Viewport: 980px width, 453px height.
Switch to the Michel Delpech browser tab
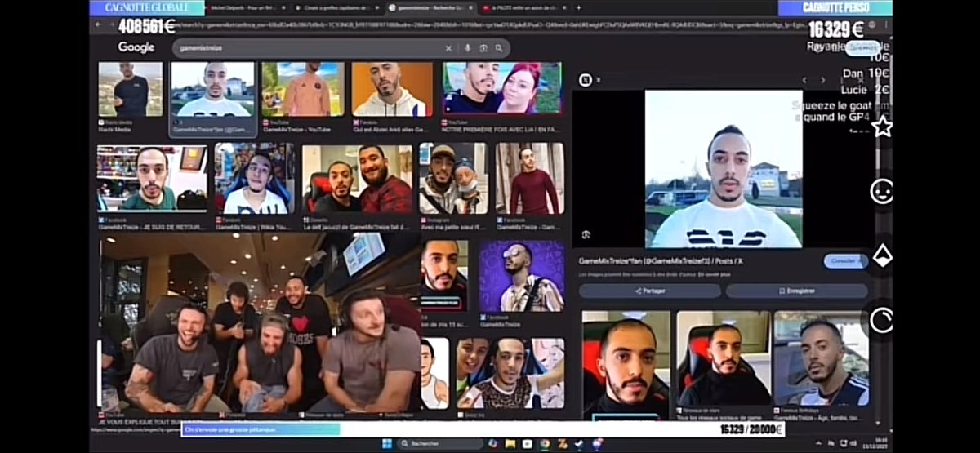247,7
